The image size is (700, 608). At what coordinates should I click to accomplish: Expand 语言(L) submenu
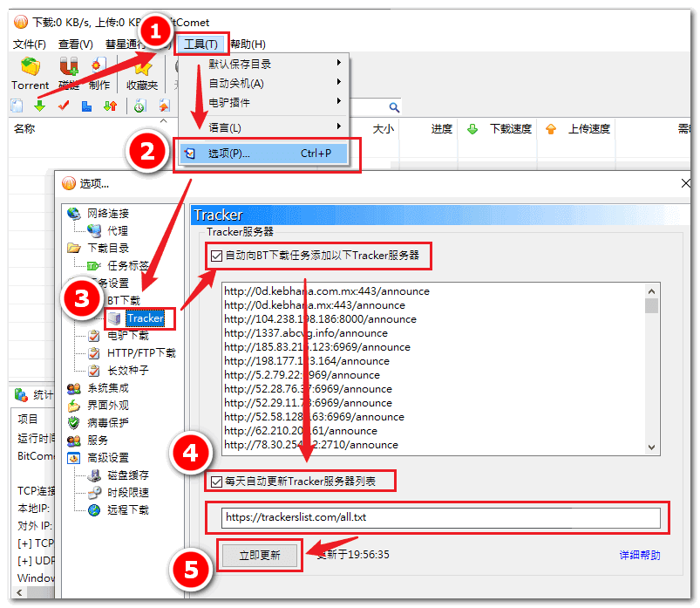pyautogui.click(x=263, y=127)
